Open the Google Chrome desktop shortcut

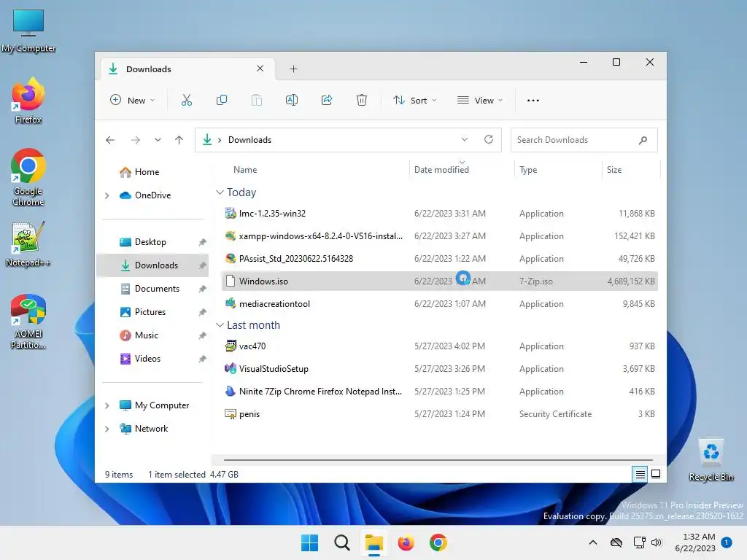(x=28, y=177)
